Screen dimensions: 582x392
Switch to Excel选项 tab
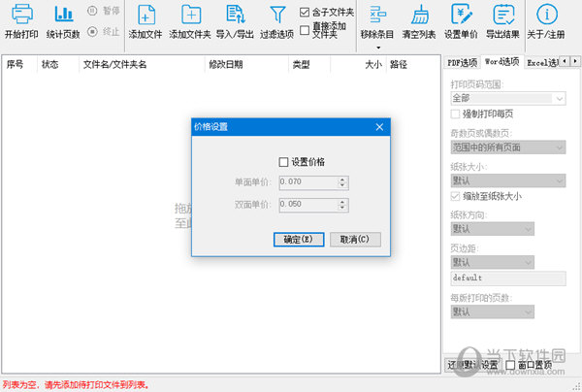point(542,62)
